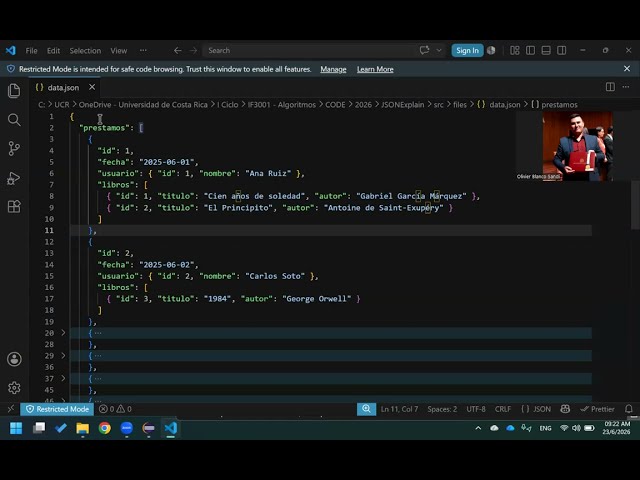
Task: Click the UCR breadcrumb segment
Action: click(x=62, y=104)
